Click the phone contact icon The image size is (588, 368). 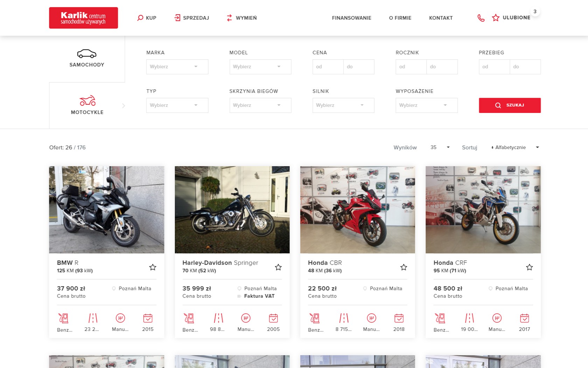[x=481, y=18]
